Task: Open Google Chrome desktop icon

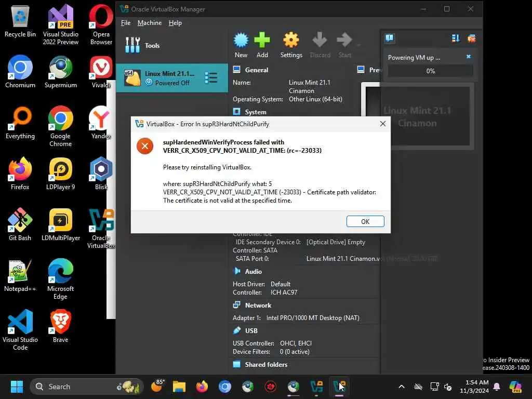Action: [60, 126]
